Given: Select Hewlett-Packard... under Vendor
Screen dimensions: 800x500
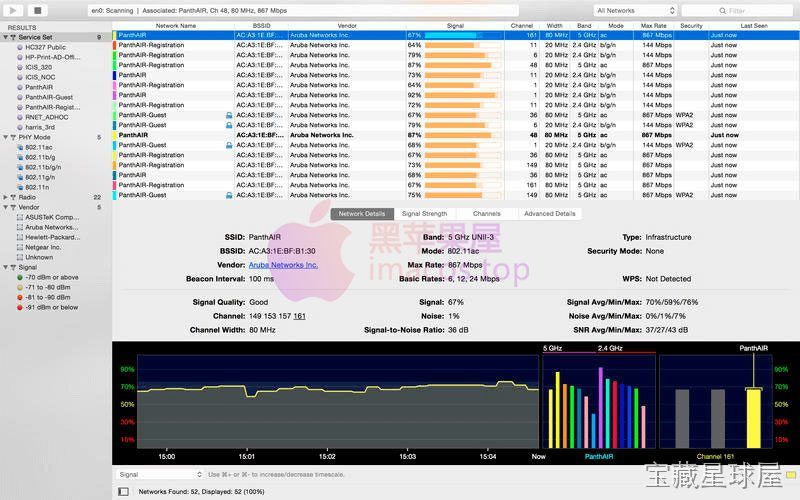Looking at the screenshot, I should tap(53, 237).
